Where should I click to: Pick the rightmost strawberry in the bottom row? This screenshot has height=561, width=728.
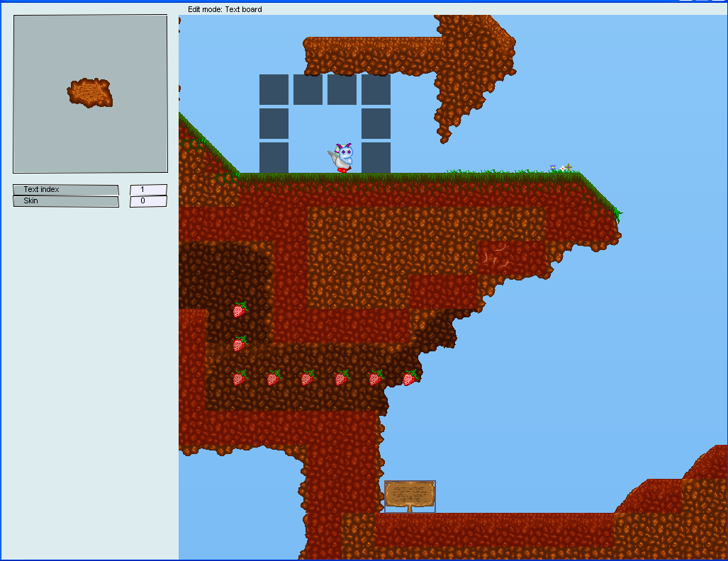tap(410, 378)
